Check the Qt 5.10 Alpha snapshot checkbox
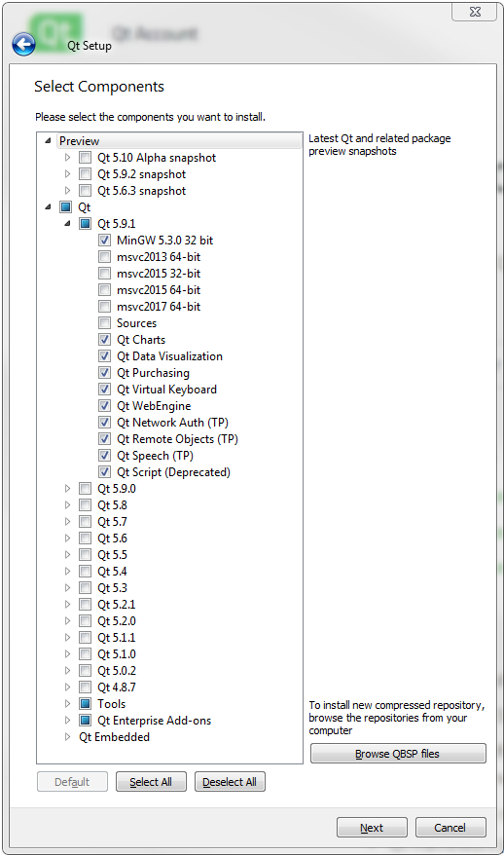Screen dimensions: 504x855 point(85,158)
